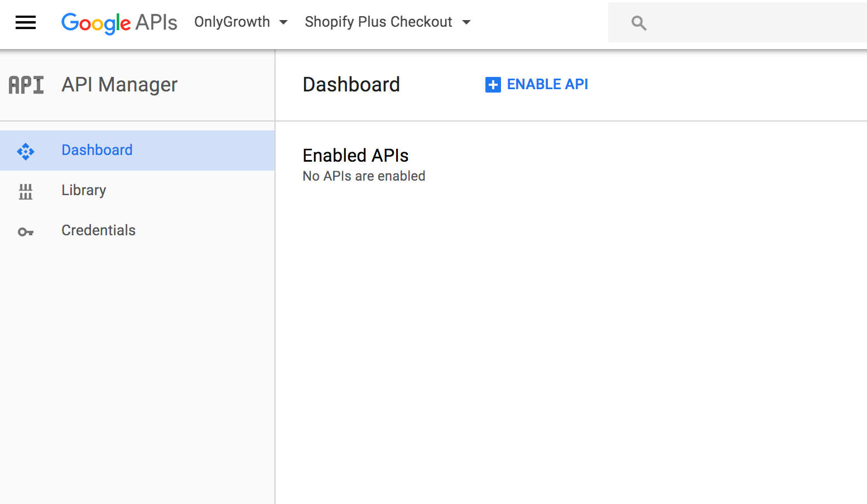Open the Credentials section label
This screenshot has width=867, height=504.
(98, 230)
